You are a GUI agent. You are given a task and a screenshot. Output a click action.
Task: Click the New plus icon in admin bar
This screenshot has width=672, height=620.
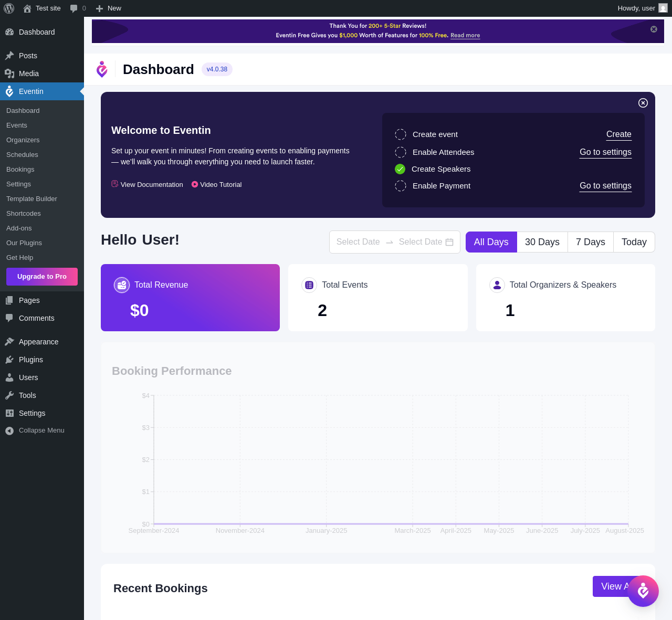tap(99, 8)
